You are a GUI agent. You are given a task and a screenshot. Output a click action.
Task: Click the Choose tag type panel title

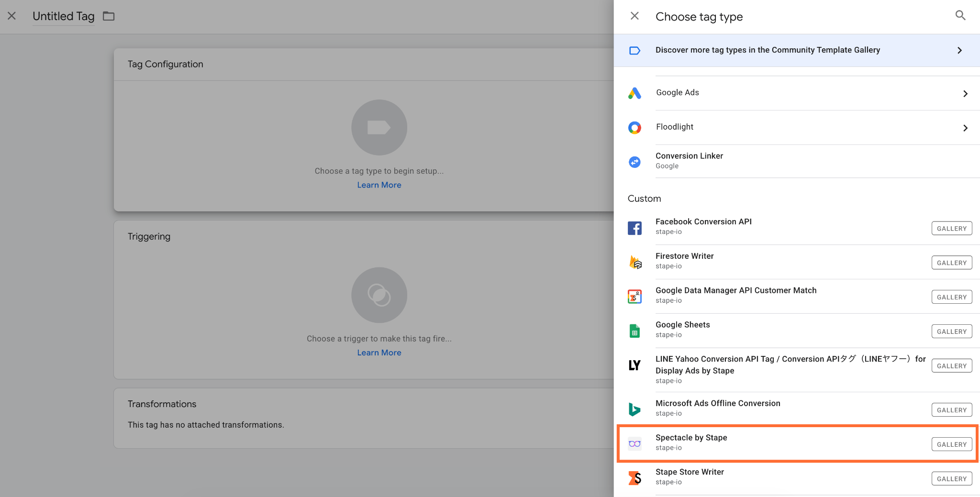click(x=699, y=17)
